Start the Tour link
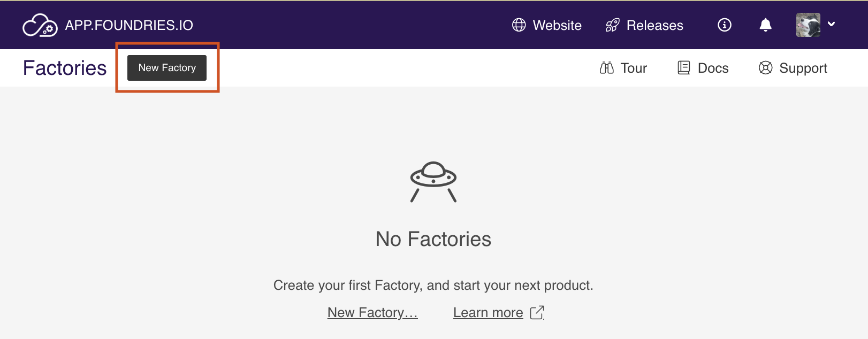 click(x=634, y=68)
